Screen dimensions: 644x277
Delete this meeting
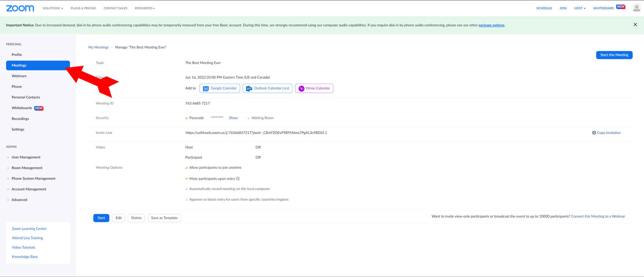137,218
